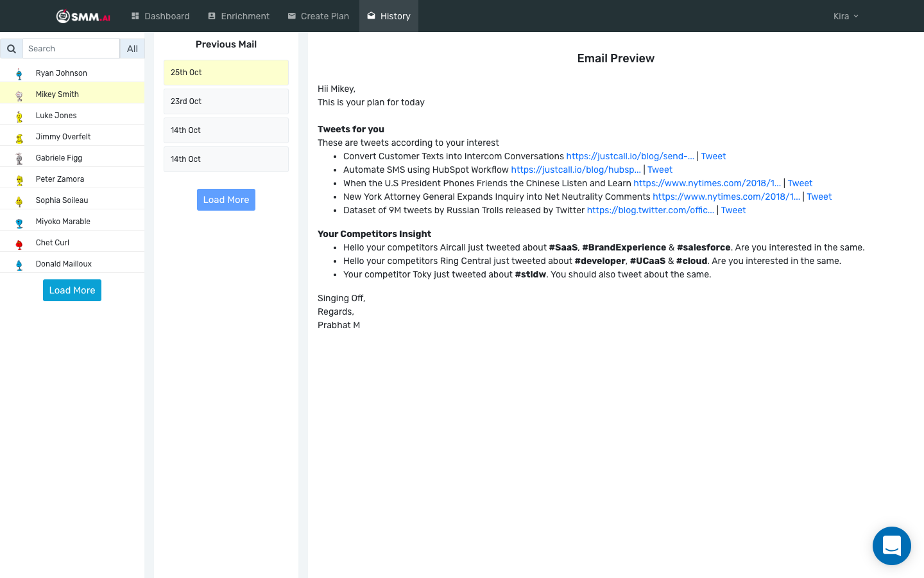Open the Kira user dropdown
Viewport: 924px width, 578px height.
coord(846,16)
